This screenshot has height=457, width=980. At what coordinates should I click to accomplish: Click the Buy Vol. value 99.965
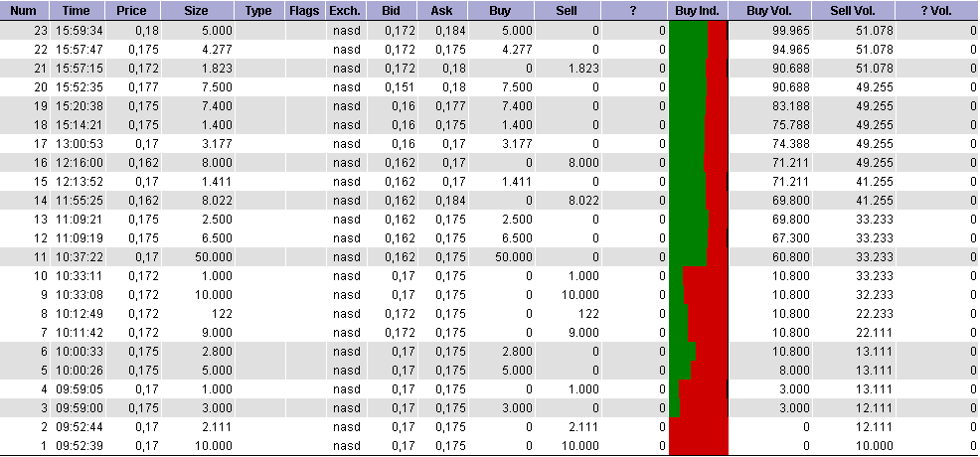click(791, 30)
